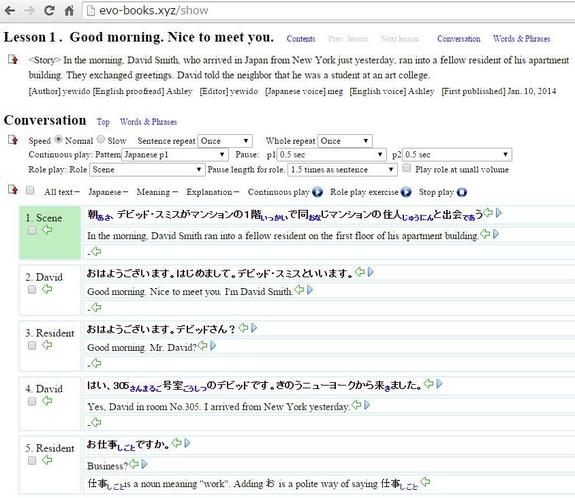Play Japanese お仕事ですか sentence audio
This screenshot has width=575, height=498.
187,443
